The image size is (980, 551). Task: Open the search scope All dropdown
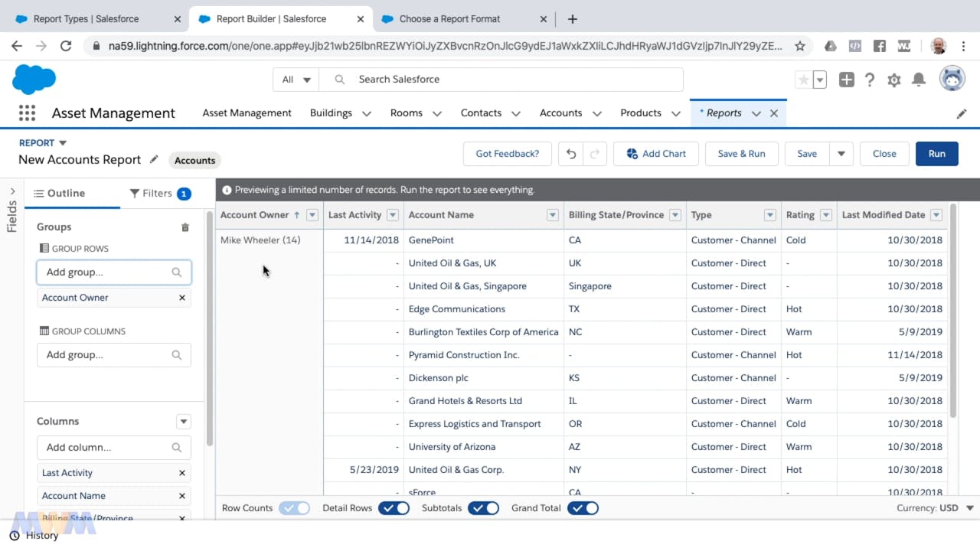(296, 80)
